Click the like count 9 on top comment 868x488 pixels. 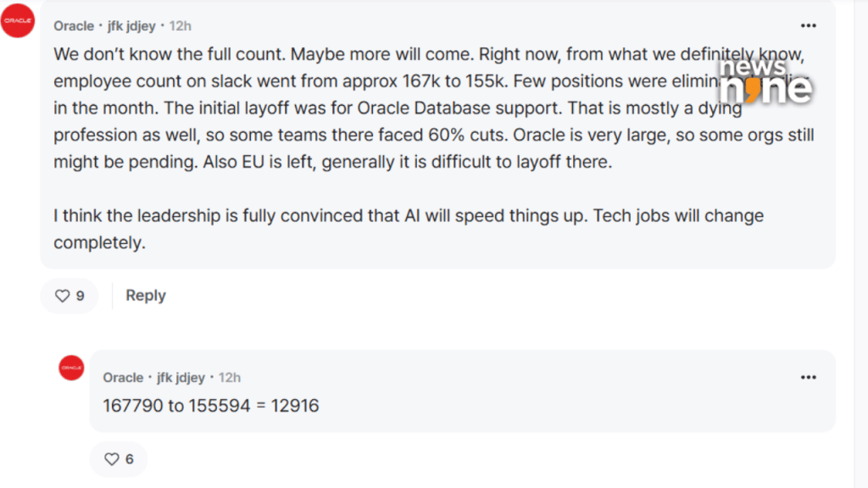click(81, 296)
